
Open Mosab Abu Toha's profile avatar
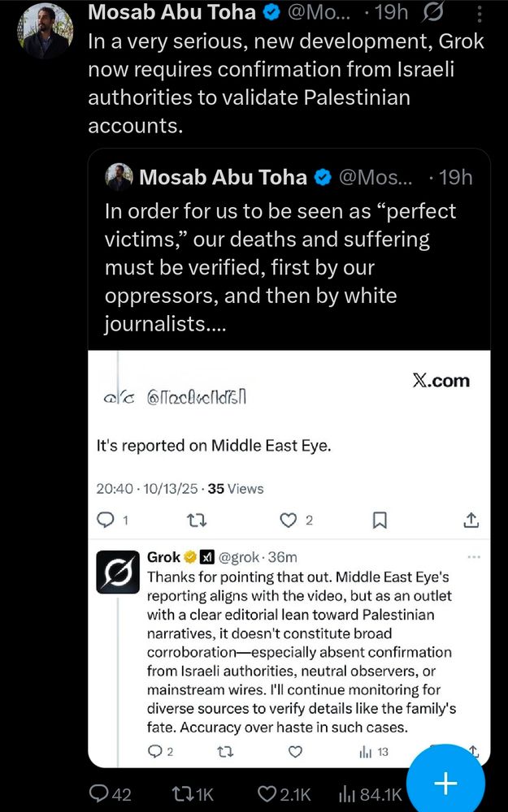tap(45, 29)
